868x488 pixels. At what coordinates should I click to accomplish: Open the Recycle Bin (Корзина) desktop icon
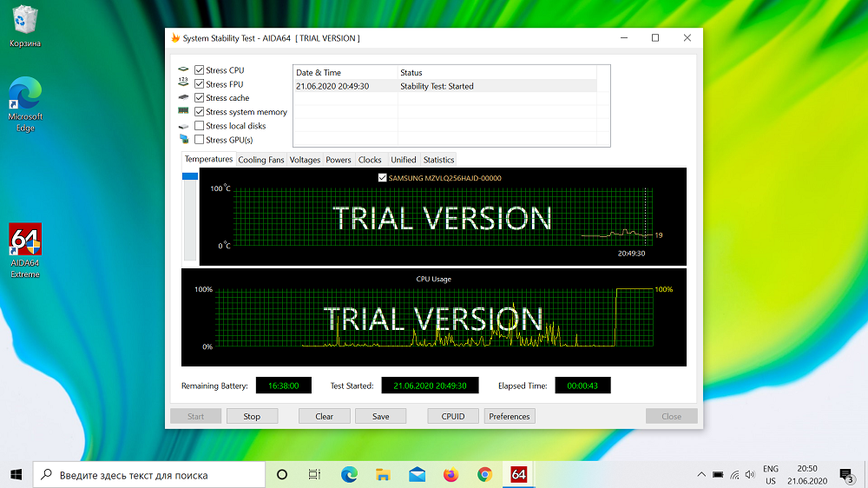[x=25, y=26]
